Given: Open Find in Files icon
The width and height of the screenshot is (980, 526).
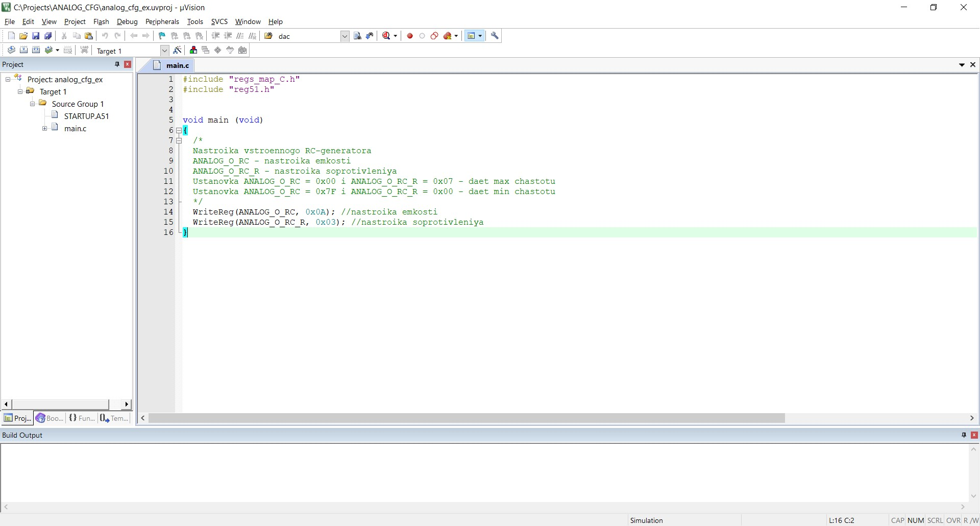Looking at the screenshot, I should pos(268,36).
